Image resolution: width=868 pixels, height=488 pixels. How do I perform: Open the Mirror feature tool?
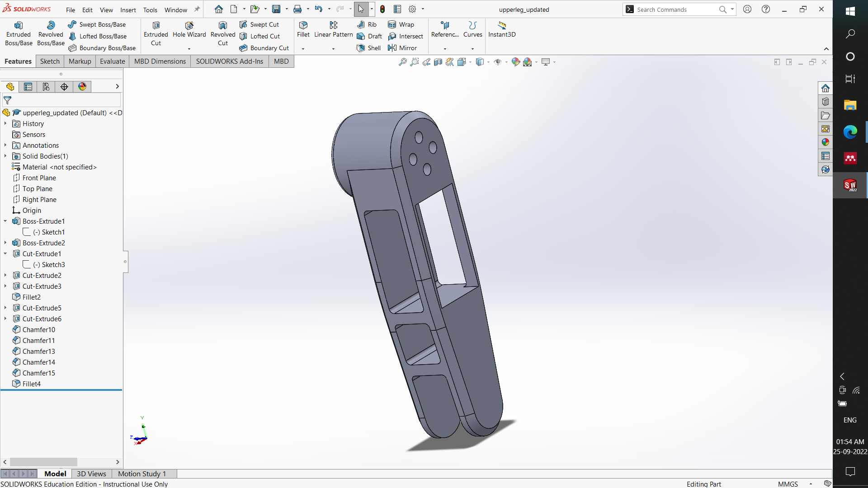pos(404,47)
